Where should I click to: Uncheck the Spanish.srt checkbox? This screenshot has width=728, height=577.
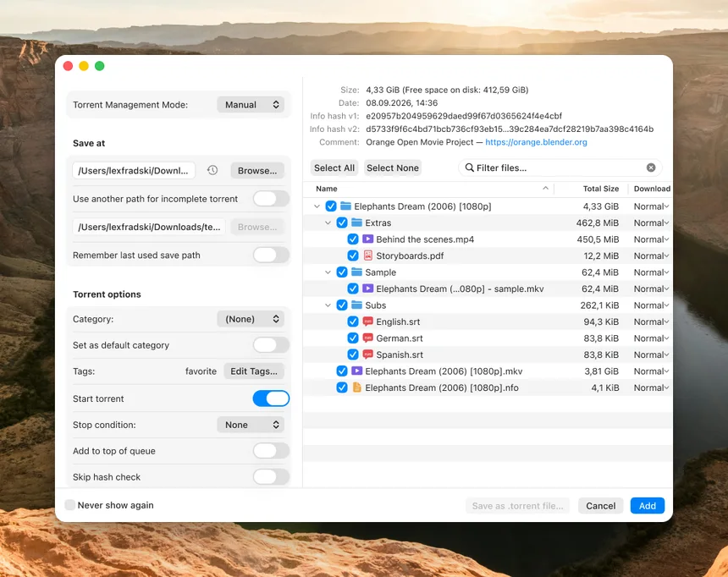(x=353, y=354)
